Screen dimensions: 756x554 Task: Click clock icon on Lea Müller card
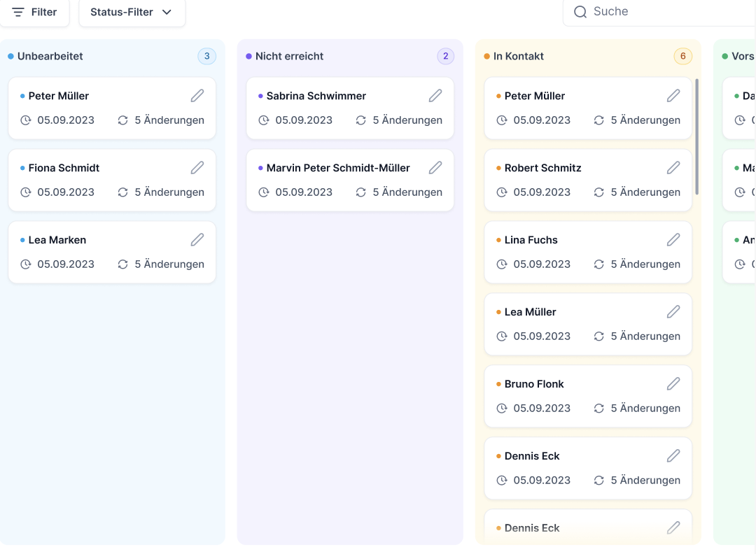pos(502,336)
